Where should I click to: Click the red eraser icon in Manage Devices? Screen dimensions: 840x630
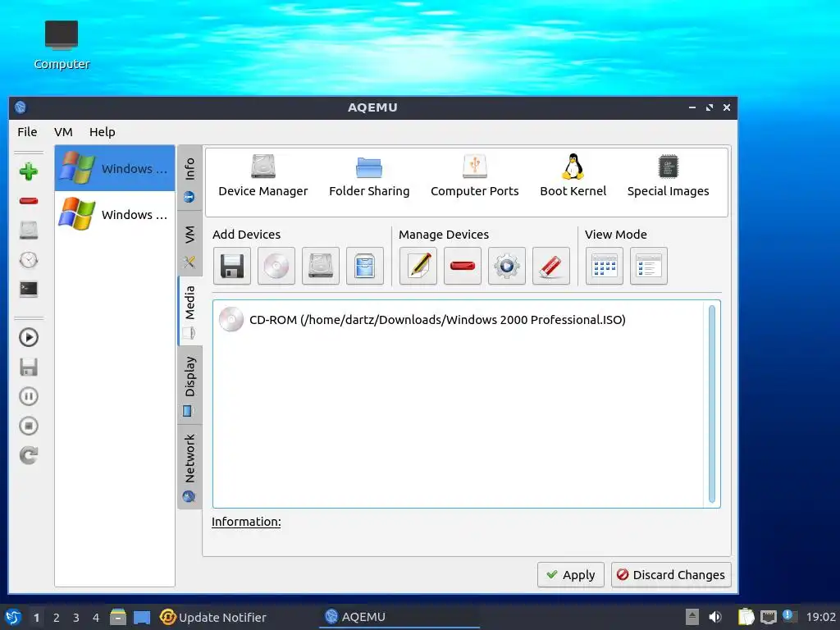[x=551, y=266]
